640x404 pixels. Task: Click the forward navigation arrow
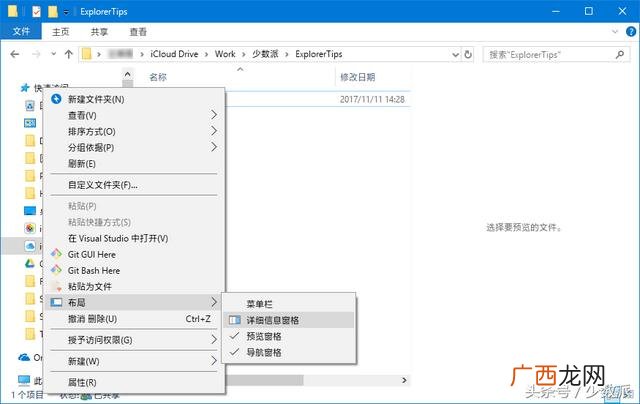pyautogui.click(x=36, y=54)
